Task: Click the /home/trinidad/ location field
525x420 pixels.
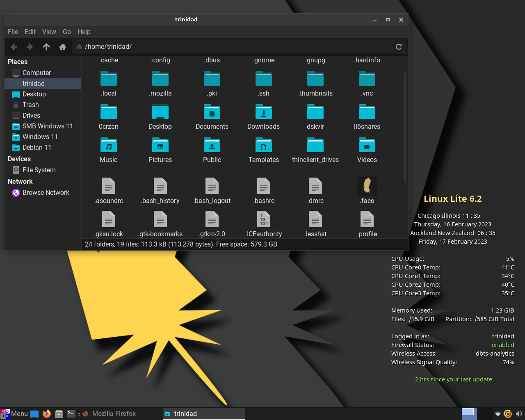Action: [x=239, y=47]
